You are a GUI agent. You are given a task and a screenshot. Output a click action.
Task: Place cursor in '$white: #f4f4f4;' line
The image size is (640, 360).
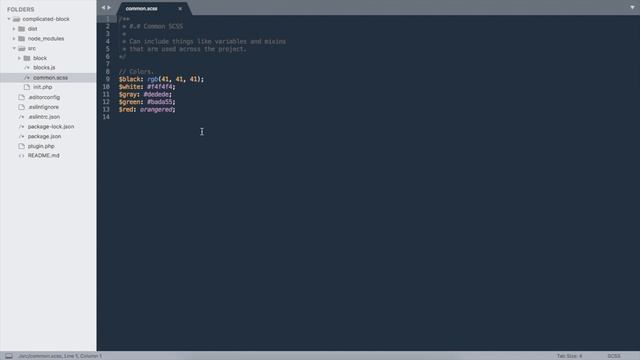[147, 87]
